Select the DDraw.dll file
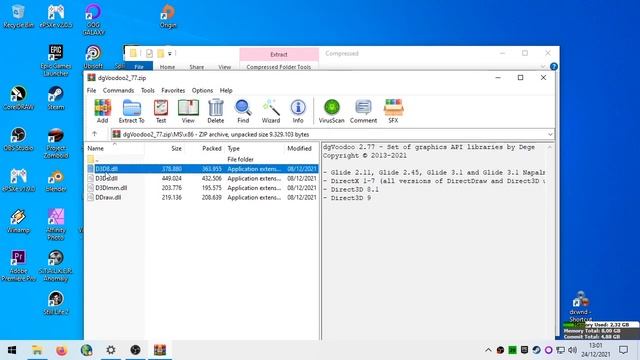This screenshot has width=640, height=360. click(202, 197)
